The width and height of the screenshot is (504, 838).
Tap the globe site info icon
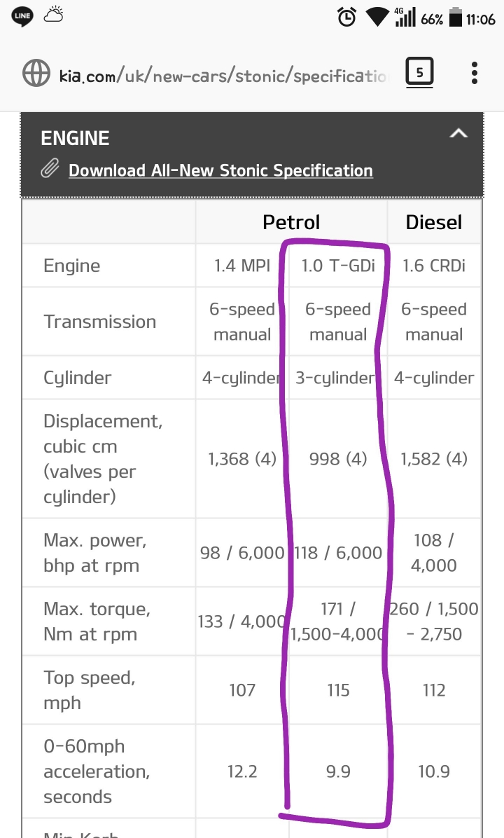coord(36,73)
